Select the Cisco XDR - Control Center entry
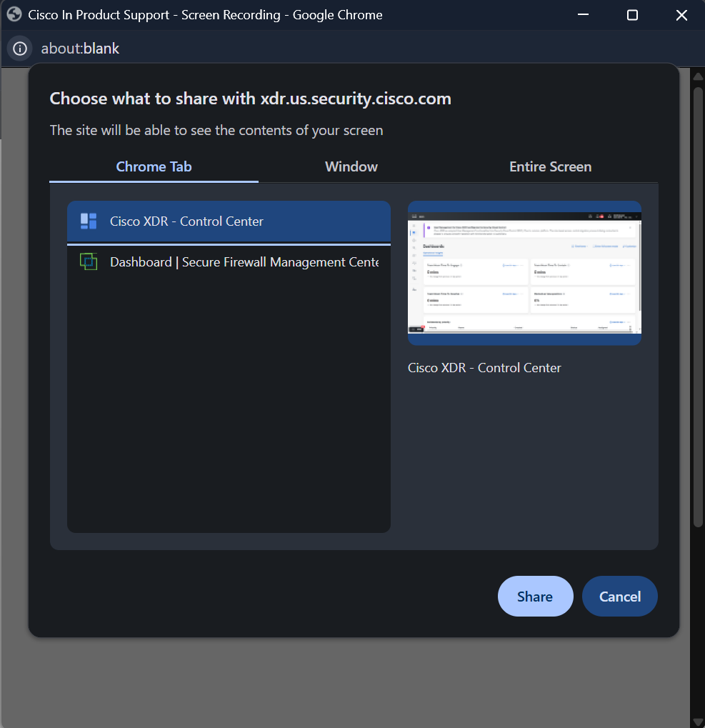The height and width of the screenshot is (728, 705). pos(229,221)
